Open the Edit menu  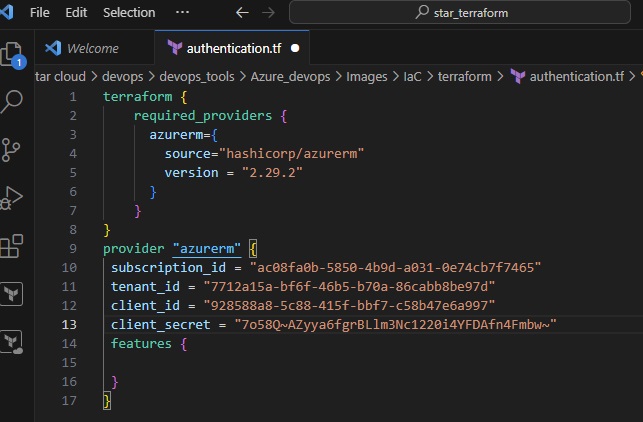click(x=76, y=13)
